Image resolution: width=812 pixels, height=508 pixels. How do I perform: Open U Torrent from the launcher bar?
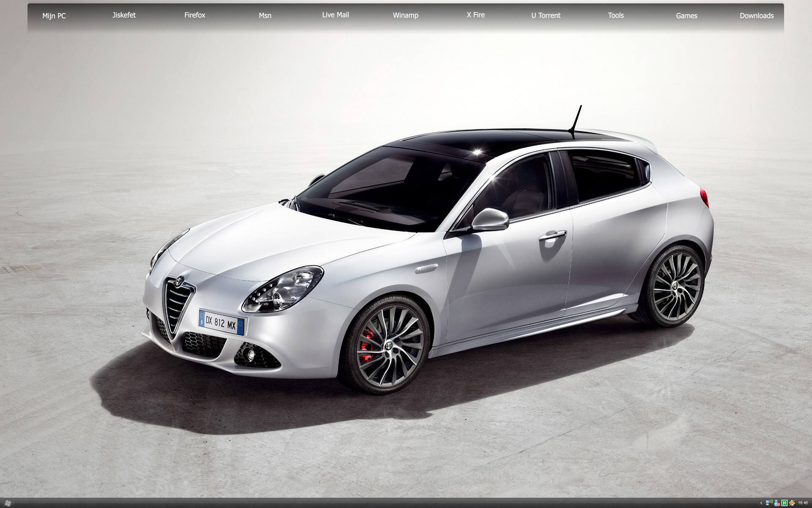tap(546, 15)
